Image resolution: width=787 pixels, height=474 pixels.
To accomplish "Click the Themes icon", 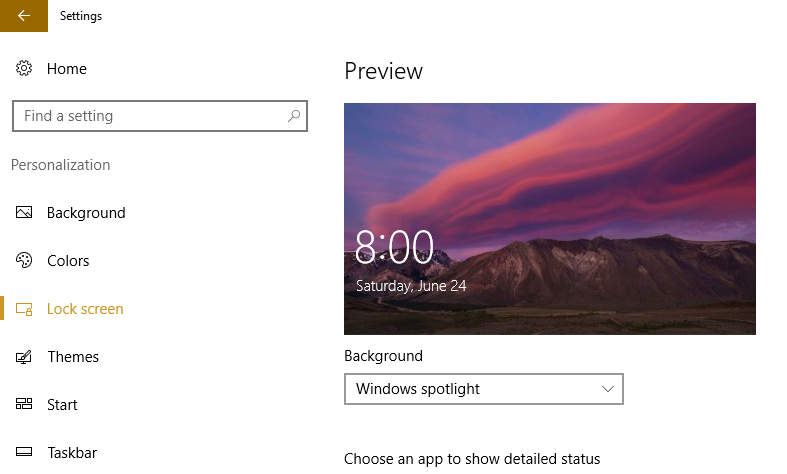I will coord(24,357).
